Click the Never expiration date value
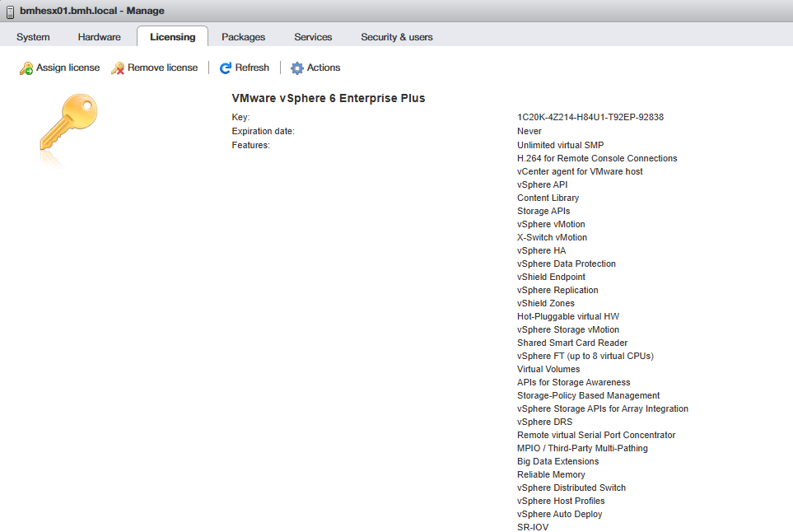Image resolution: width=793 pixels, height=532 pixels. [529, 131]
